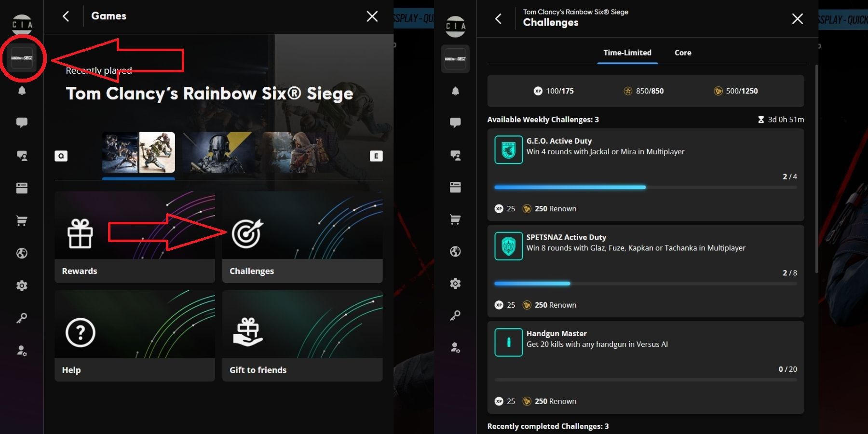The height and width of the screenshot is (434, 868).
Task: Open account settings icon in the Games panel sidebar
Action: click(x=22, y=351)
